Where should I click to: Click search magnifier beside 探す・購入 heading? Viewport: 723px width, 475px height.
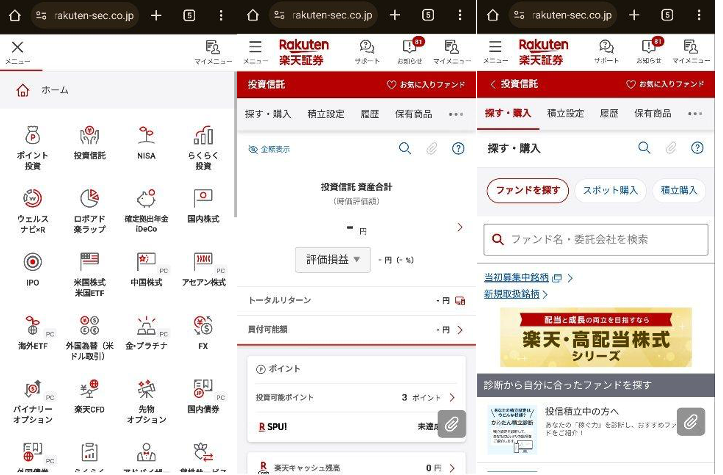644,148
